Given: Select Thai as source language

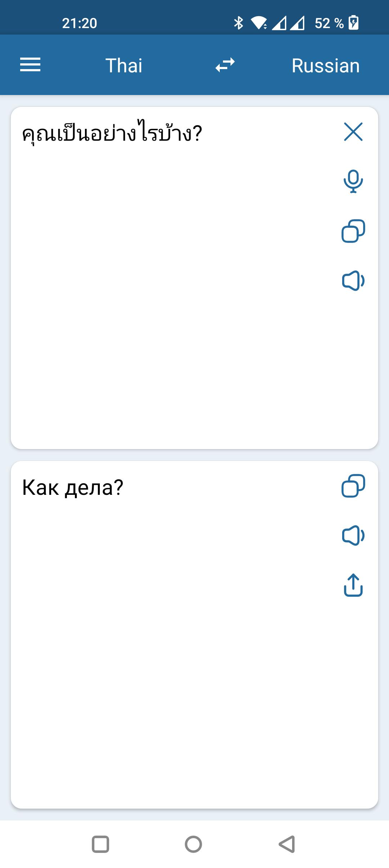Looking at the screenshot, I should 124,65.
